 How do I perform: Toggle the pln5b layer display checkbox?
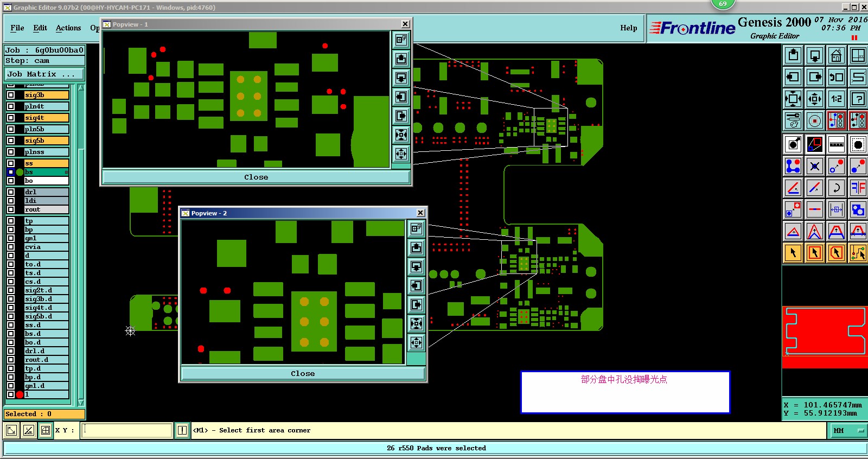pyautogui.click(x=11, y=129)
